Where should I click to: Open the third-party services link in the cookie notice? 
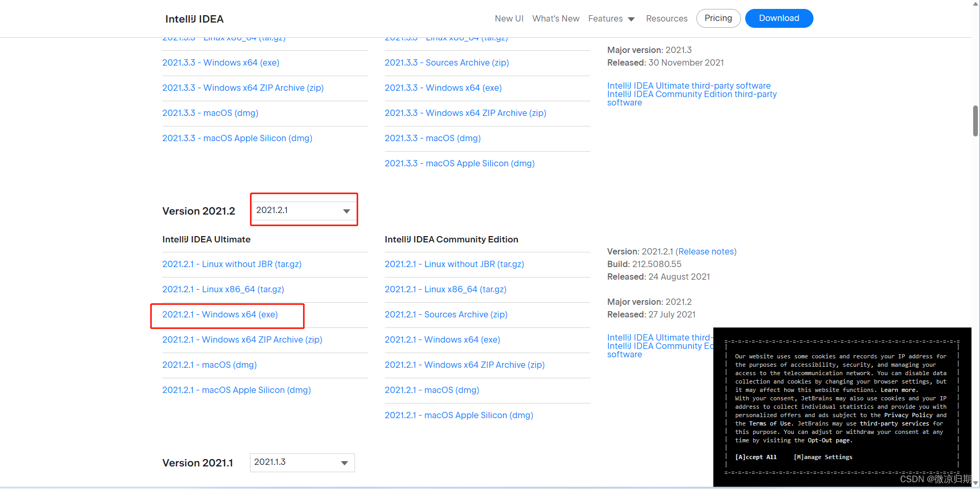pos(894,423)
